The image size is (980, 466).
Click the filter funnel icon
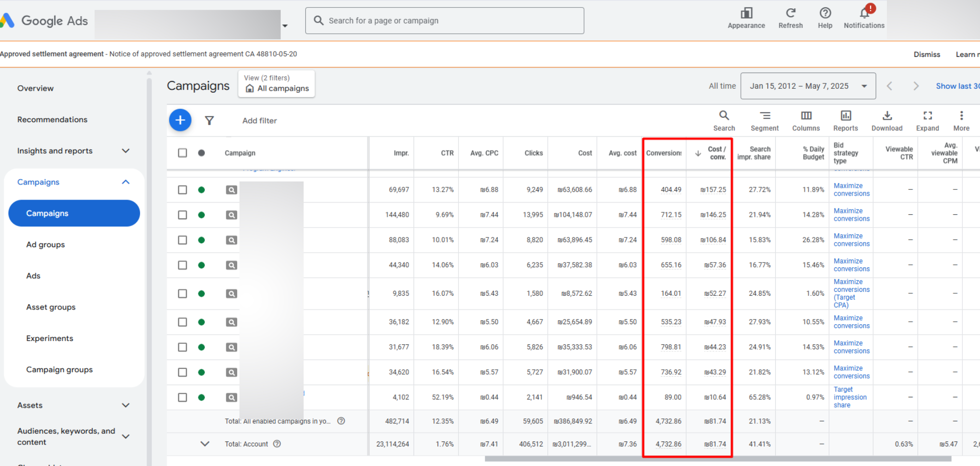click(209, 121)
